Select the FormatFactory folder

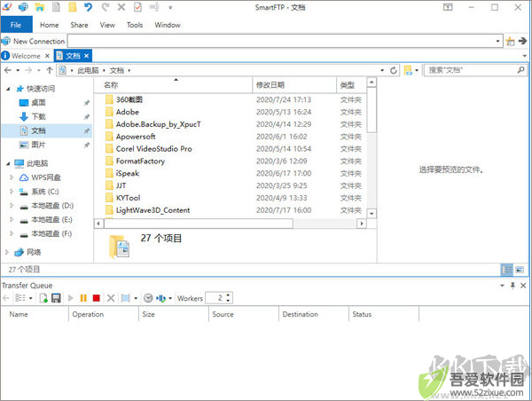(140, 161)
